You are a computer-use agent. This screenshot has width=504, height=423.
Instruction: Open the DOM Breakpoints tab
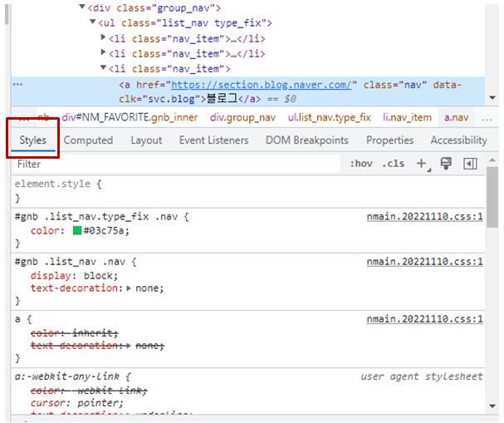(x=307, y=140)
